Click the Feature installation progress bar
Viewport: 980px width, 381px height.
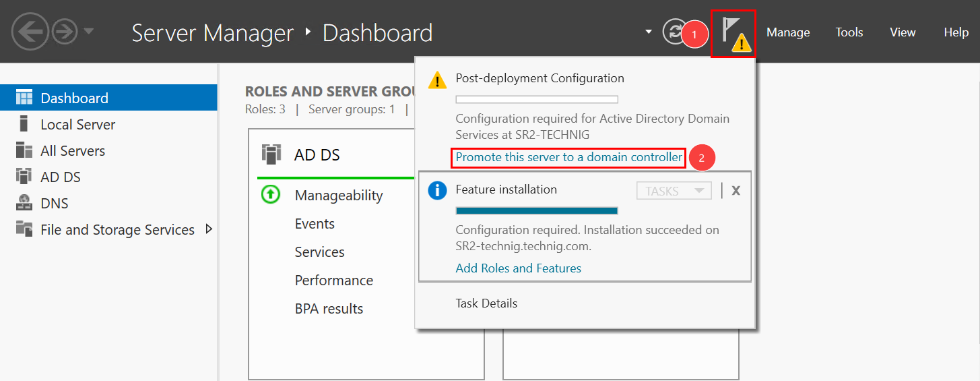[x=536, y=211]
